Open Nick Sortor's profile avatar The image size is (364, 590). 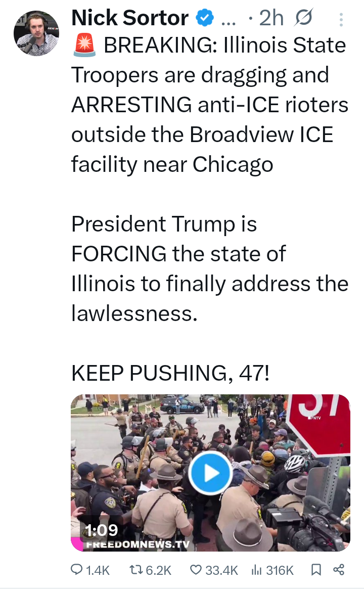36,33
